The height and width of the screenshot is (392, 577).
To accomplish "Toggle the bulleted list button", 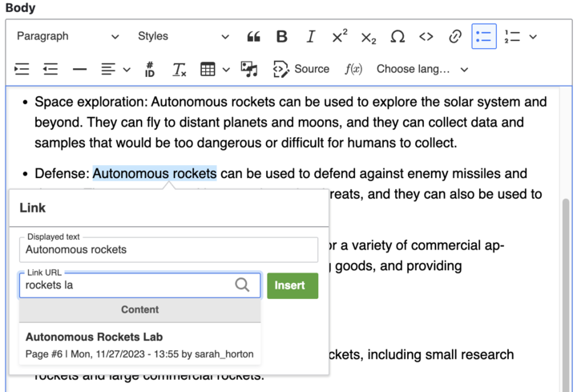I will click(x=484, y=36).
